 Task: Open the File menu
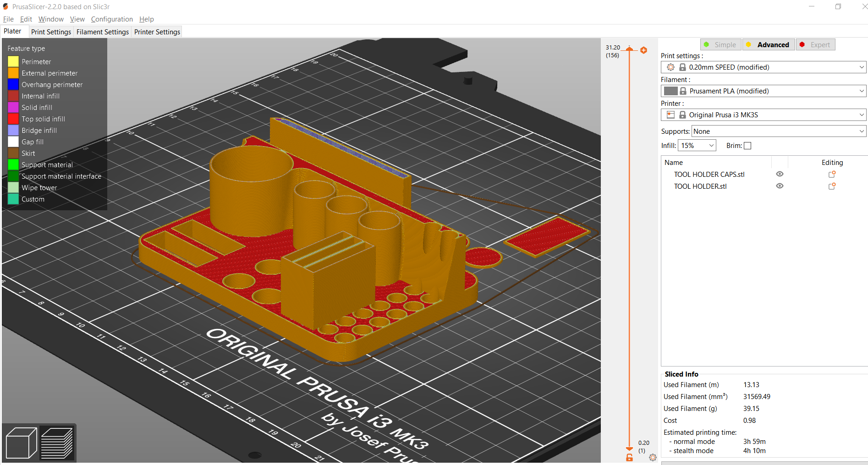(x=8, y=19)
